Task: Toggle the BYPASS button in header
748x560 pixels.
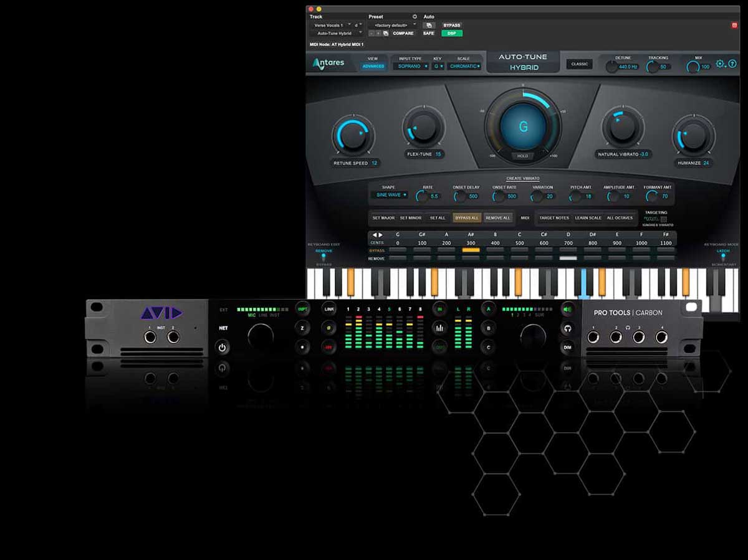Action: tap(451, 26)
